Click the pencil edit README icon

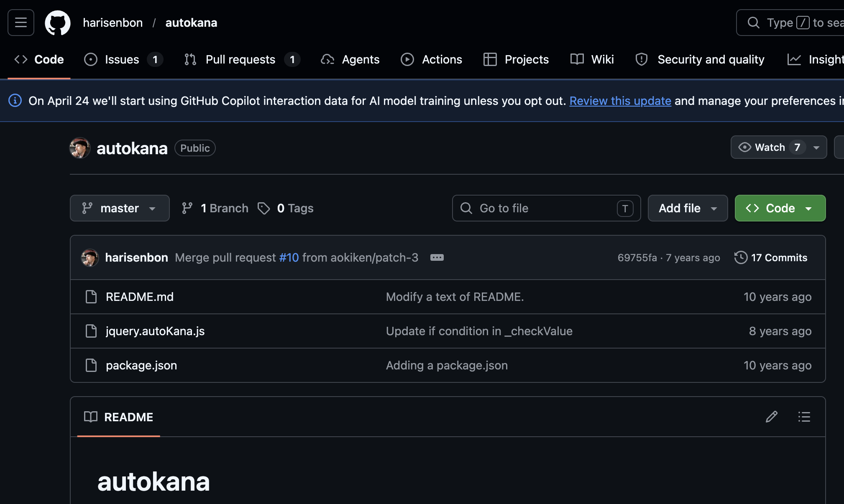(x=772, y=417)
